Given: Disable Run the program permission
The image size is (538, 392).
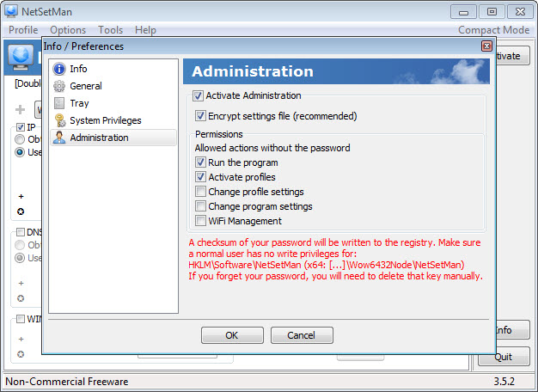Looking at the screenshot, I should coord(200,162).
